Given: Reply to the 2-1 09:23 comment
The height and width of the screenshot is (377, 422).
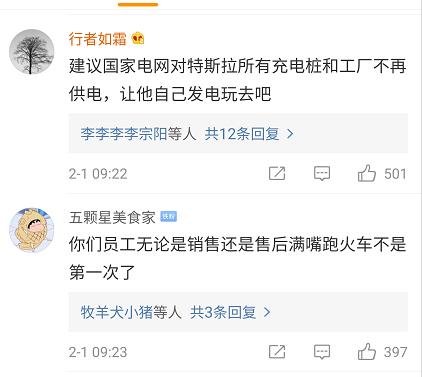Looking at the screenshot, I should [x=322, y=352].
